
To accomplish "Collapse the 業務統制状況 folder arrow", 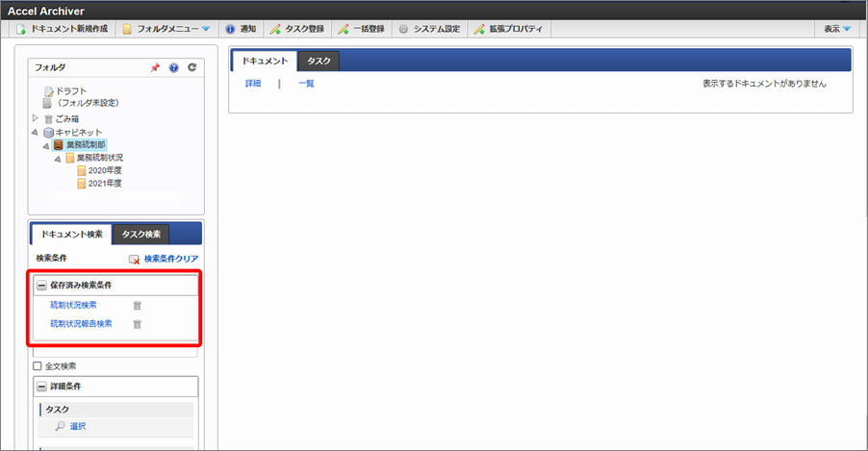I will (x=58, y=159).
